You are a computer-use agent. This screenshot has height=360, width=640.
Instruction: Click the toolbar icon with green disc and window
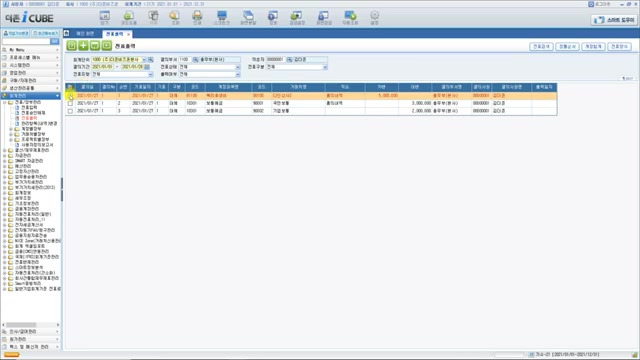coord(297,17)
